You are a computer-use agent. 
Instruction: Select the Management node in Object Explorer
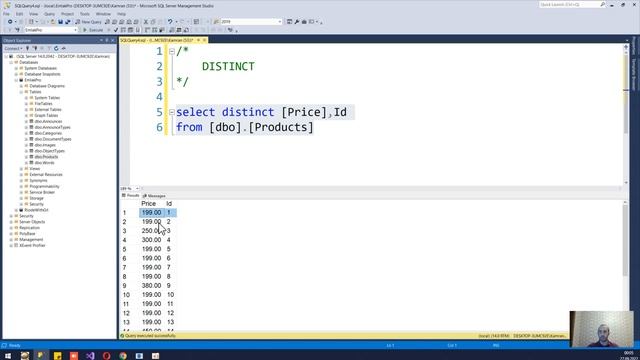31,240
